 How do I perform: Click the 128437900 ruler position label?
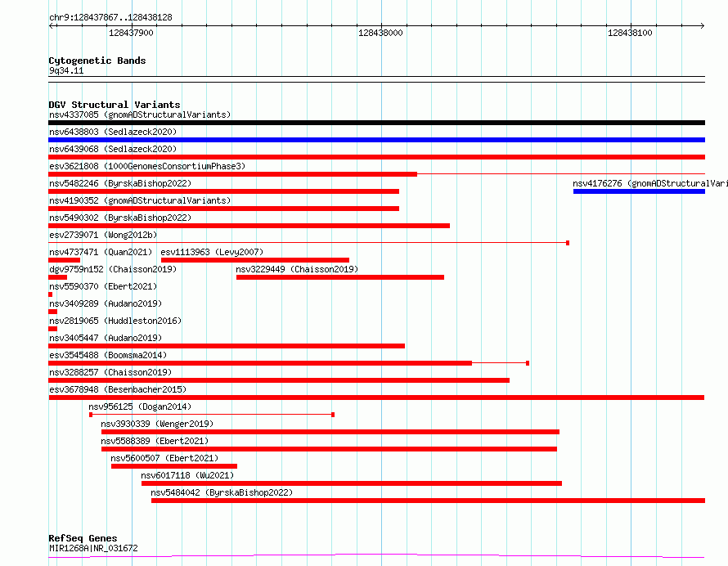coord(131,33)
